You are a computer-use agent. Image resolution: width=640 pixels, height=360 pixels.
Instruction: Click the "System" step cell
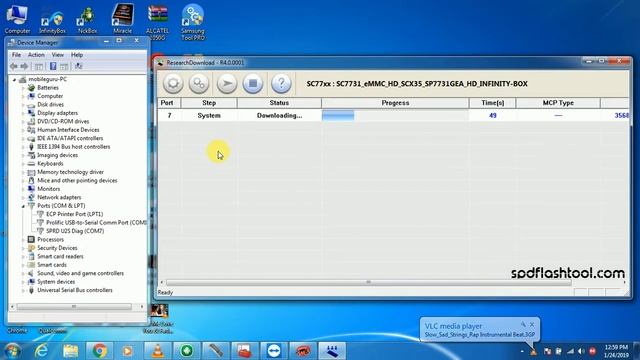point(209,116)
